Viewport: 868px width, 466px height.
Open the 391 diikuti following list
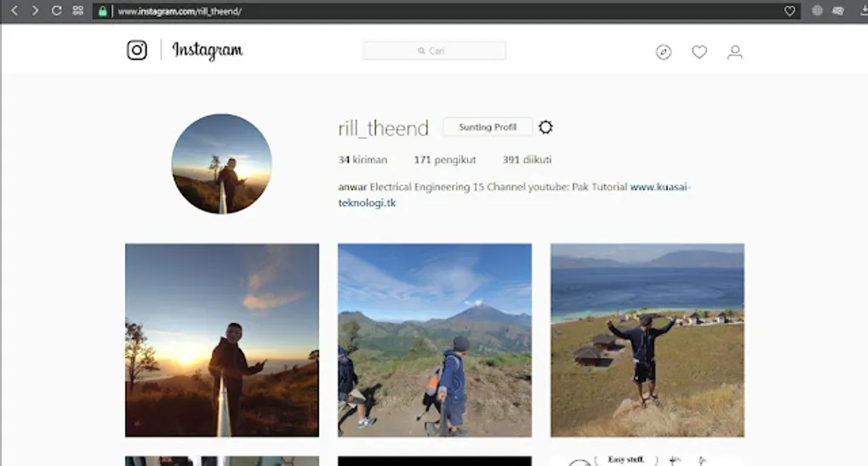point(527,159)
